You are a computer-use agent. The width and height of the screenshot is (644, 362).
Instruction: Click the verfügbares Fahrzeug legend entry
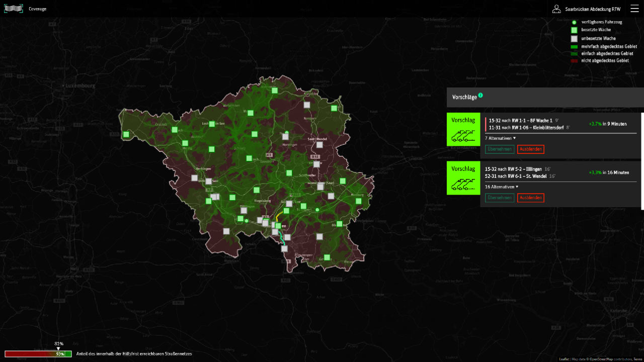coord(597,22)
